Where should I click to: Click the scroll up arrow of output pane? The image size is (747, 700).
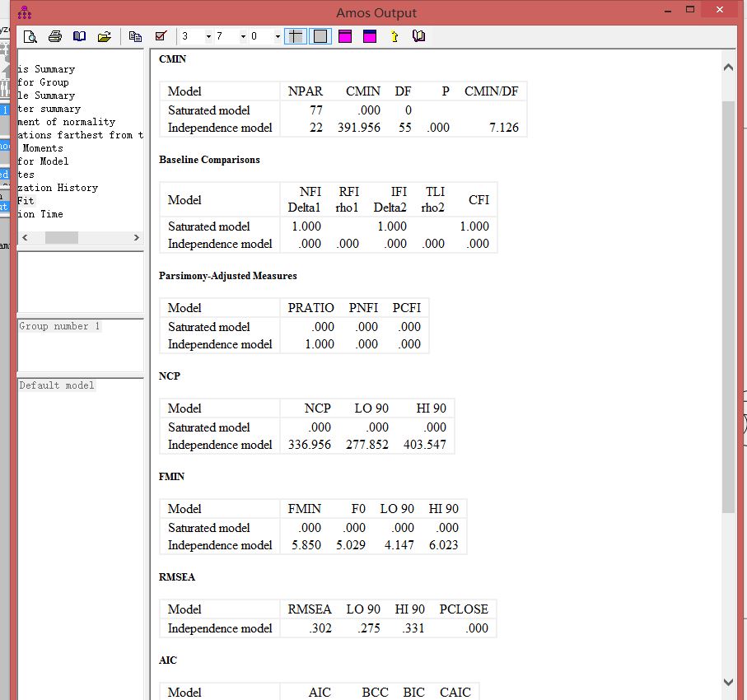(x=728, y=68)
